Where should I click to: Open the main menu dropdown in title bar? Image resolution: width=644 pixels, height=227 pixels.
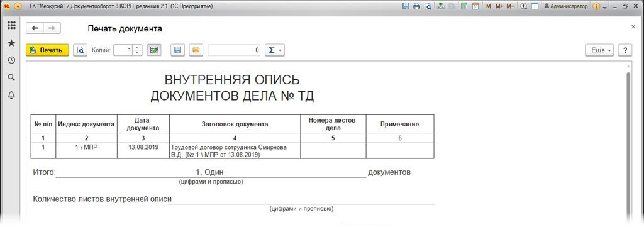(18, 6)
